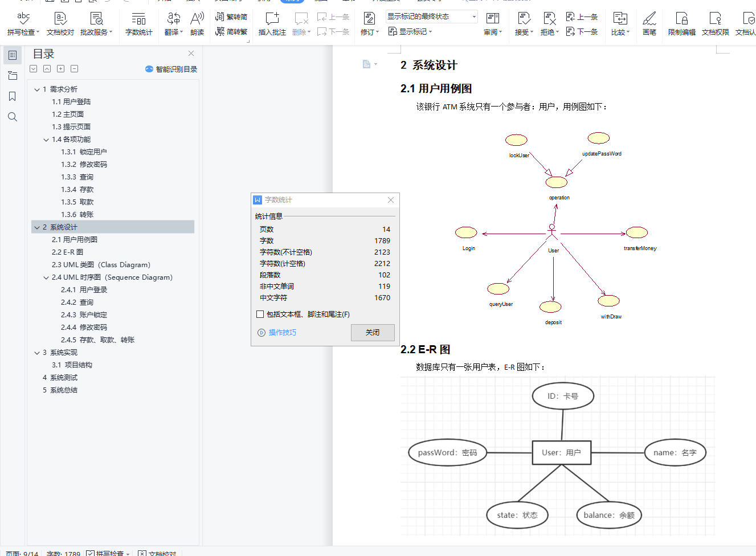
Task: Select '2.4.3 账户锁定' outline entry
Action: 84,315
